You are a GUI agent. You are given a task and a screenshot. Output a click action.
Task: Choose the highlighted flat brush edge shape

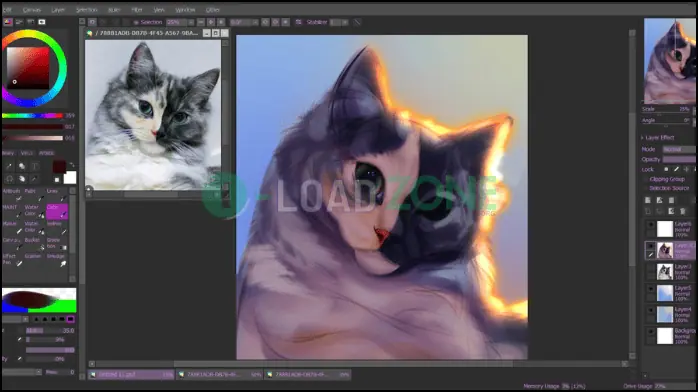pyautogui.click(x=70, y=319)
